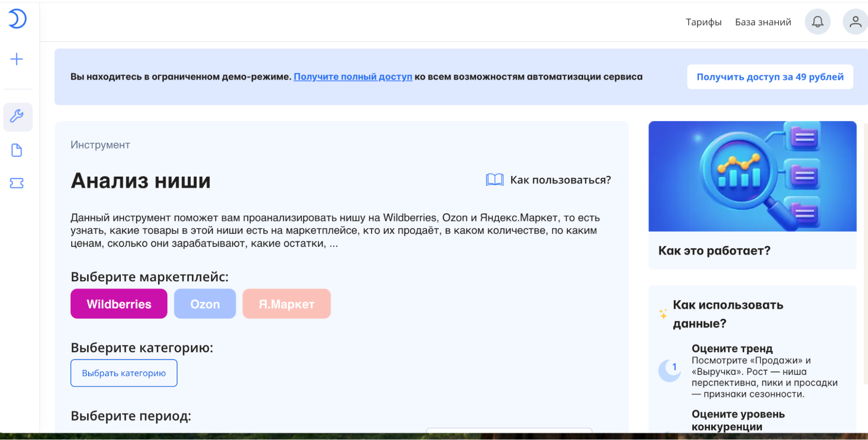Open the Выбрать категорию selector
Screen dimensions: 868x440
(124, 373)
